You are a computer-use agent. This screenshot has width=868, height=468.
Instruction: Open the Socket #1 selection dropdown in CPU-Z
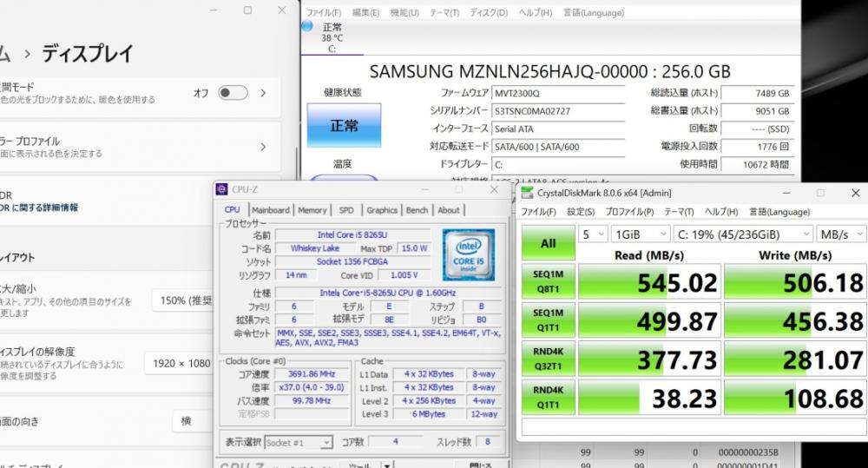[299, 443]
